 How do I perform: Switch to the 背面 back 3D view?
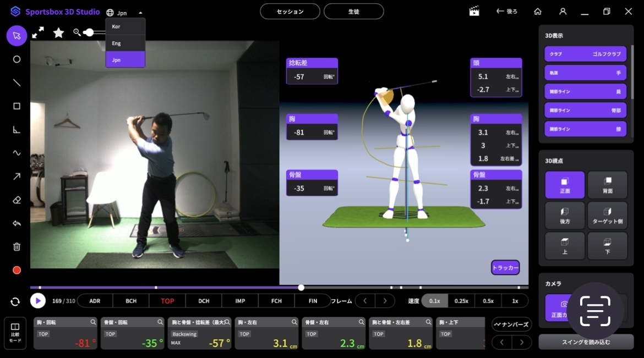[607, 185]
